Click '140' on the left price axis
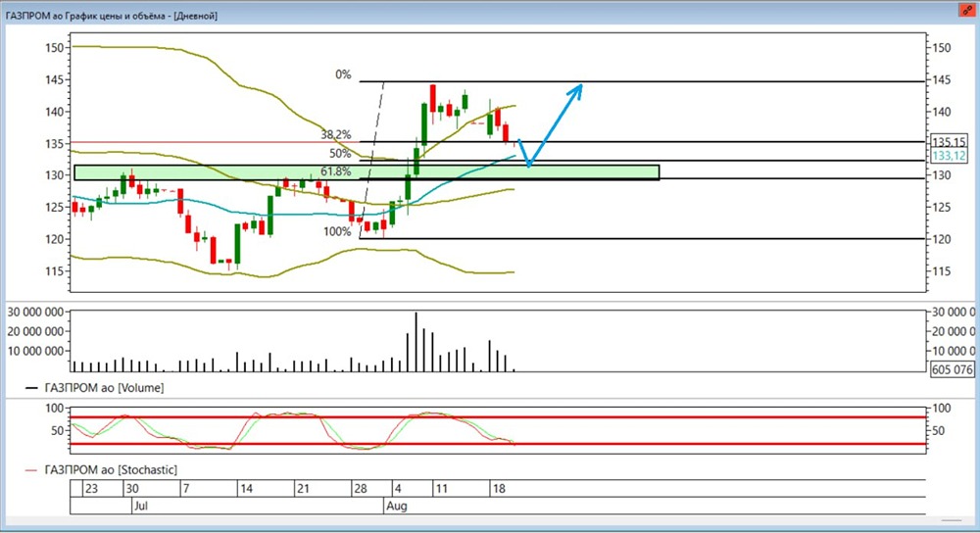Screen dimensions: 980x533 pyautogui.click(x=54, y=112)
